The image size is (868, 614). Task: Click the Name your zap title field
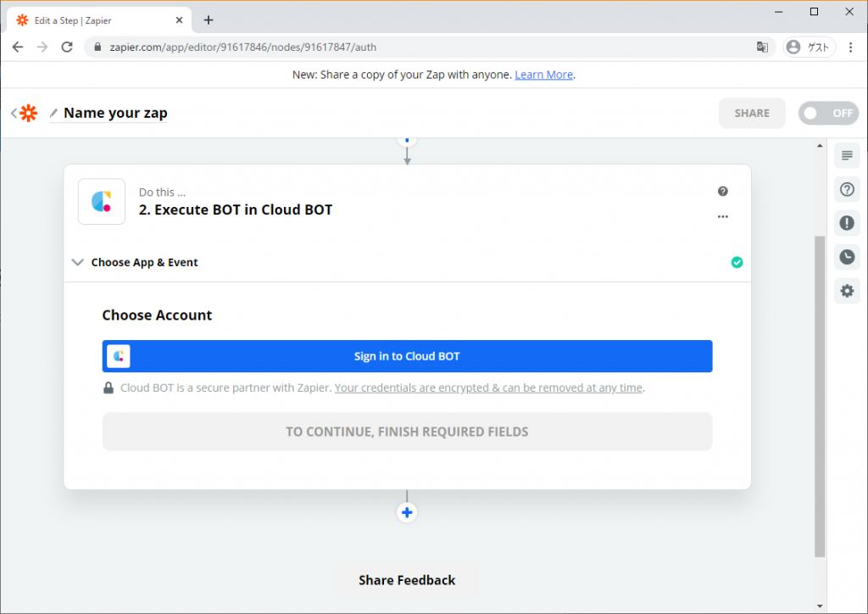coord(115,113)
